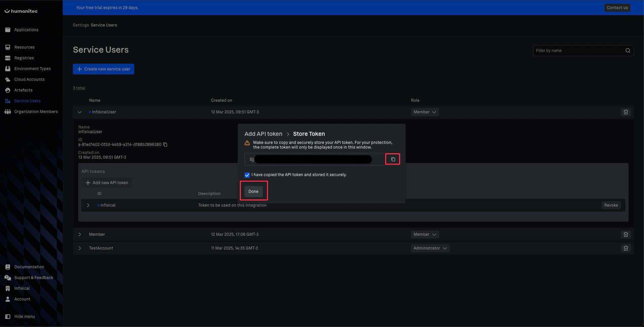Viewport: 644px width, 327px height.
Task: Click the Done button
Action: click(x=254, y=192)
